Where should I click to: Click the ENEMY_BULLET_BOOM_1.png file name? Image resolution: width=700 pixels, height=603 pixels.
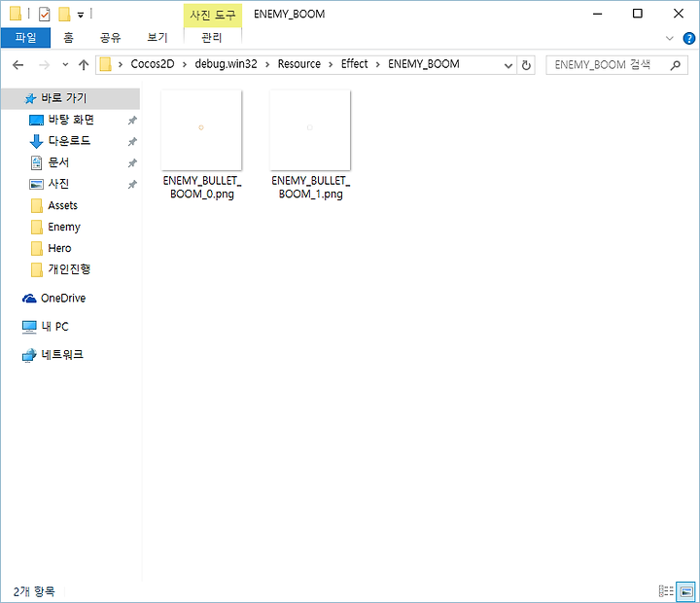point(311,187)
